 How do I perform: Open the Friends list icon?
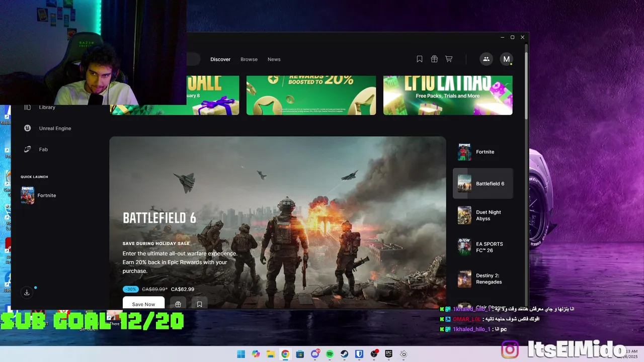pos(486,59)
